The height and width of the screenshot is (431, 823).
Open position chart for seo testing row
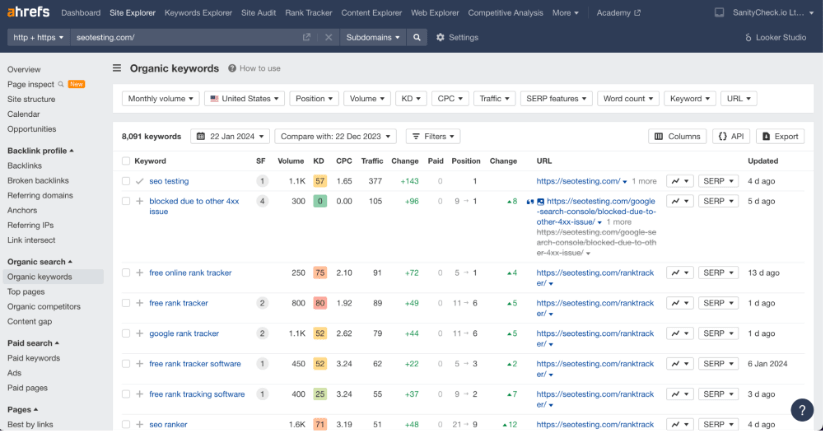(x=679, y=181)
